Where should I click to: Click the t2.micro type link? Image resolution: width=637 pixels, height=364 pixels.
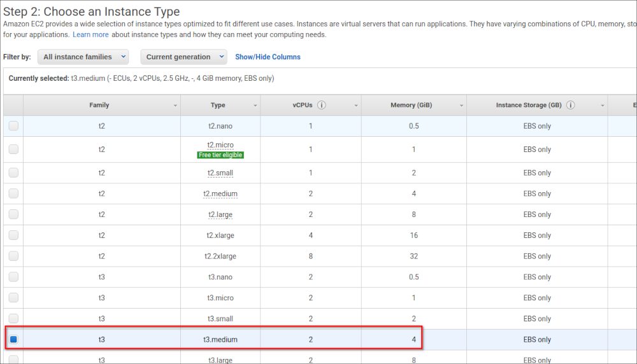[x=220, y=145]
